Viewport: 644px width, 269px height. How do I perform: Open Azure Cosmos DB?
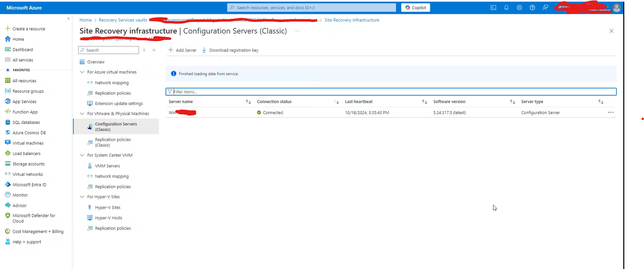[25, 133]
